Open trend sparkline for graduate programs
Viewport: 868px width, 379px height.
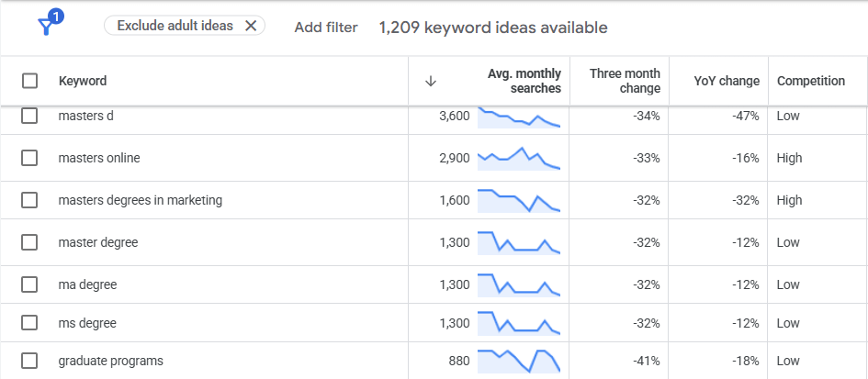[x=519, y=362]
